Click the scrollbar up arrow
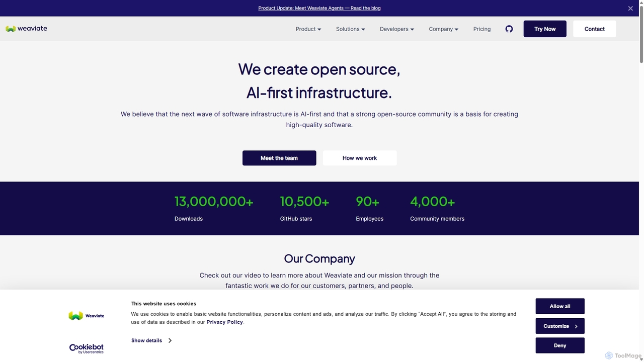 641,3
